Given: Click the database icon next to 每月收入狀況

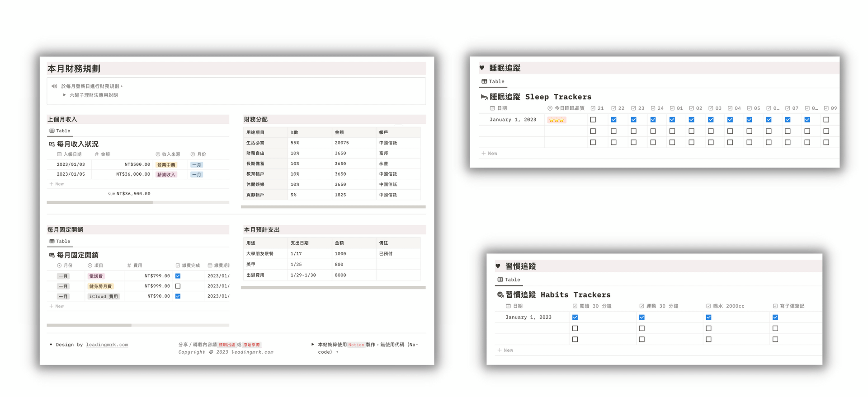Looking at the screenshot, I should [52, 144].
